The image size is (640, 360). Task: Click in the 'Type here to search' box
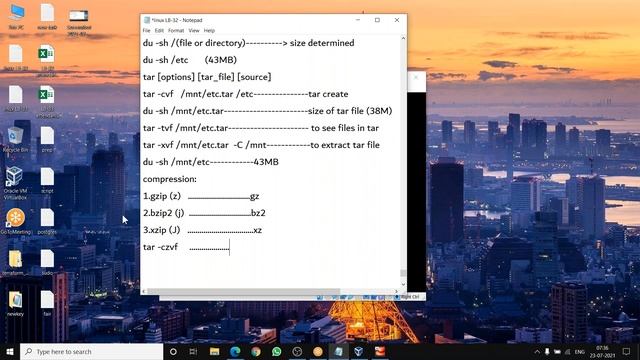(x=91, y=351)
